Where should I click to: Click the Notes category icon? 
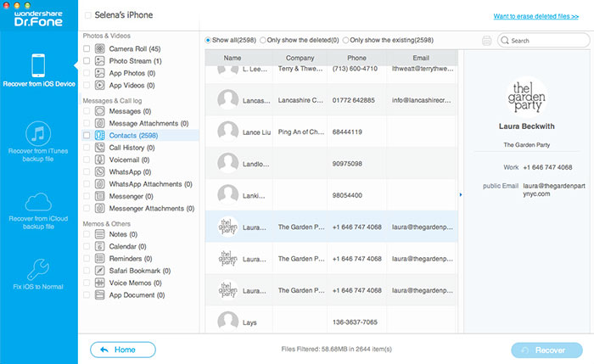pyautogui.click(x=99, y=234)
